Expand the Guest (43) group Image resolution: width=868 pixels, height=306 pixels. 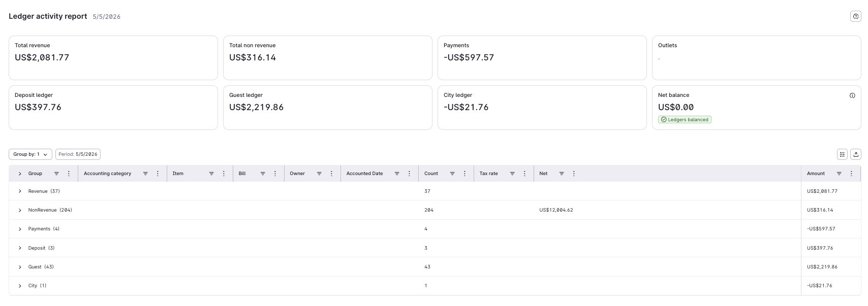20,267
